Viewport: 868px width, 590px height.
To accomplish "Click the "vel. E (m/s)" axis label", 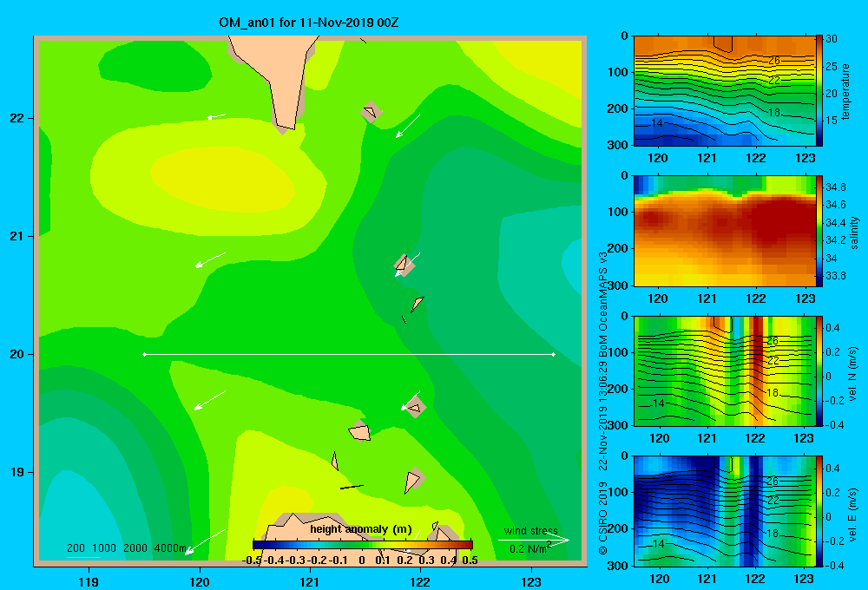I will click(853, 515).
